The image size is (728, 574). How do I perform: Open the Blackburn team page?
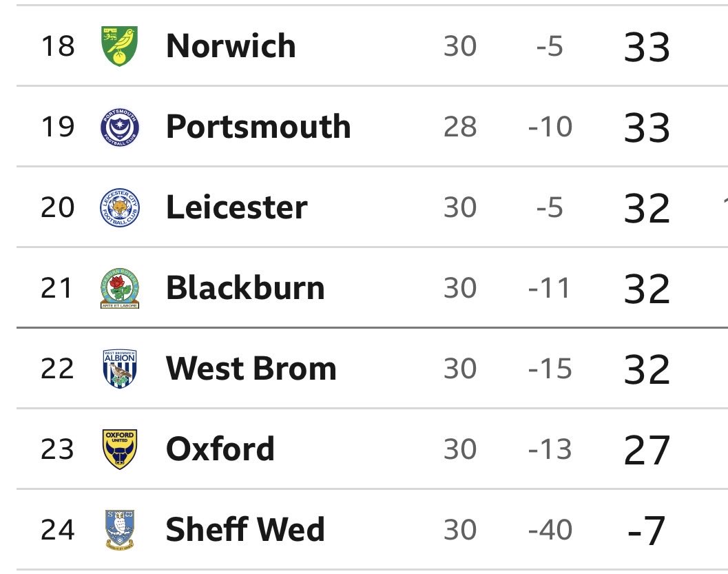[245, 288]
